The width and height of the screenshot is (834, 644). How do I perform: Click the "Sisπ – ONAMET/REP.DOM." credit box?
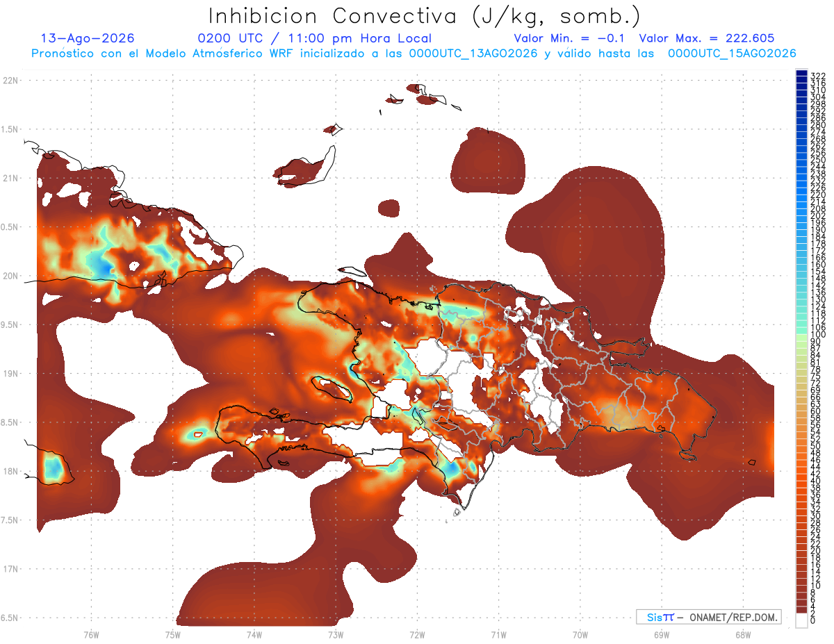pos(709,617)
